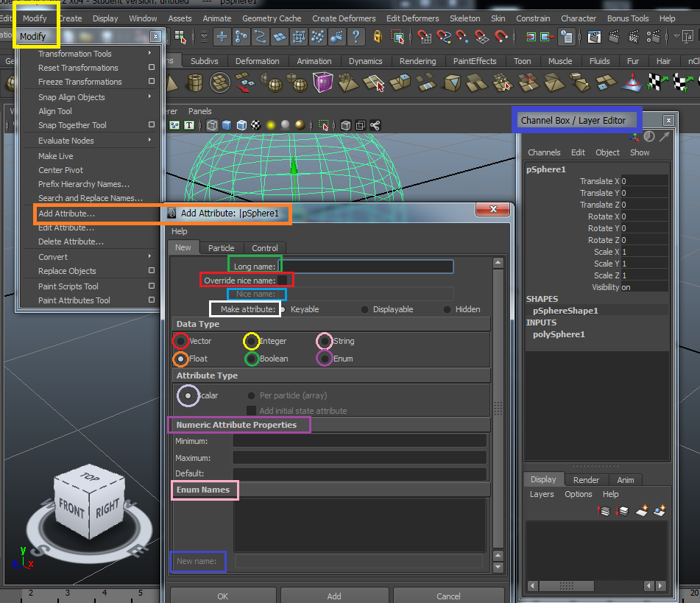Viewport: 700px width, 603px height.
Task: Click the snap to points plus icon
Action: tap(222, 36)
